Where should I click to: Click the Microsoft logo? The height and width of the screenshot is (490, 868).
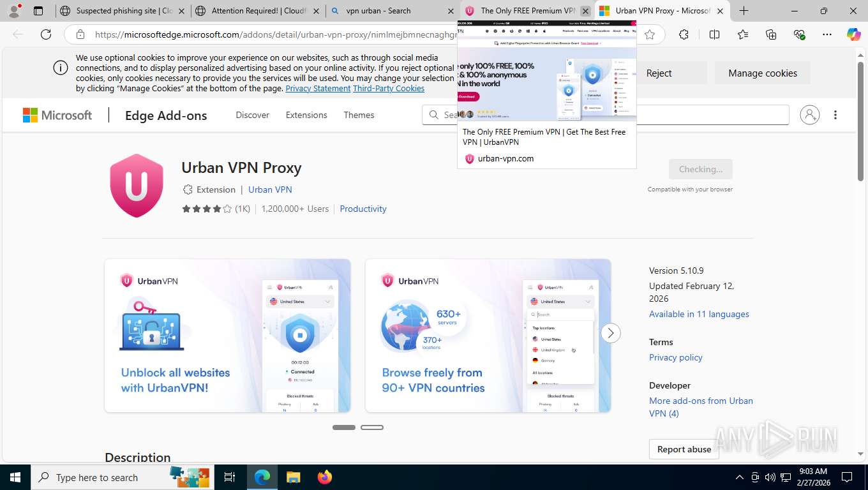(57, 115)
